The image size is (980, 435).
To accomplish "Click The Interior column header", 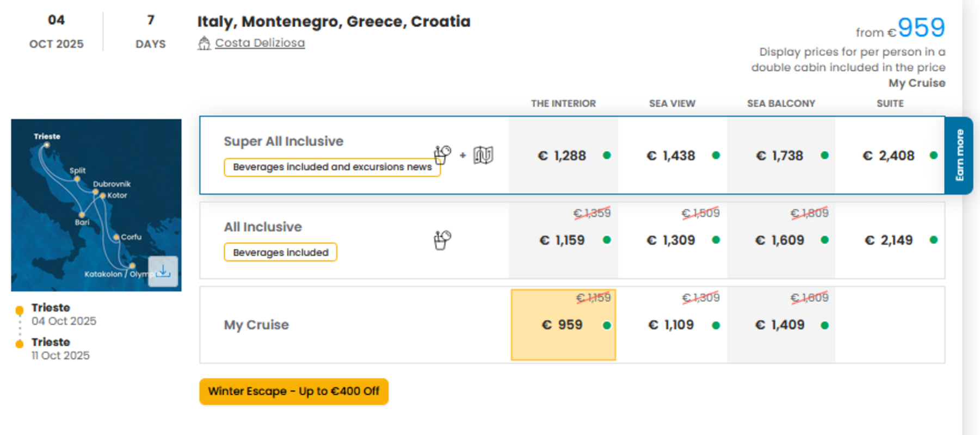I will [563, 103].
